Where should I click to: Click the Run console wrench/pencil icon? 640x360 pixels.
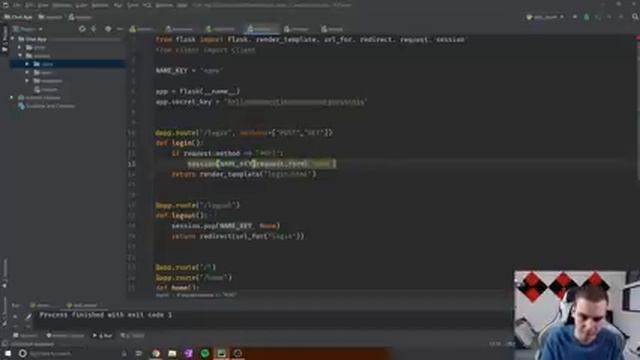click(x=28, y=316)
